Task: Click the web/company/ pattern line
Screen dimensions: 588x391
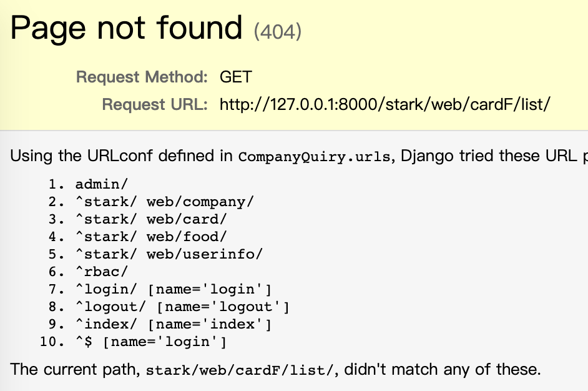Action: coord(165,202)
